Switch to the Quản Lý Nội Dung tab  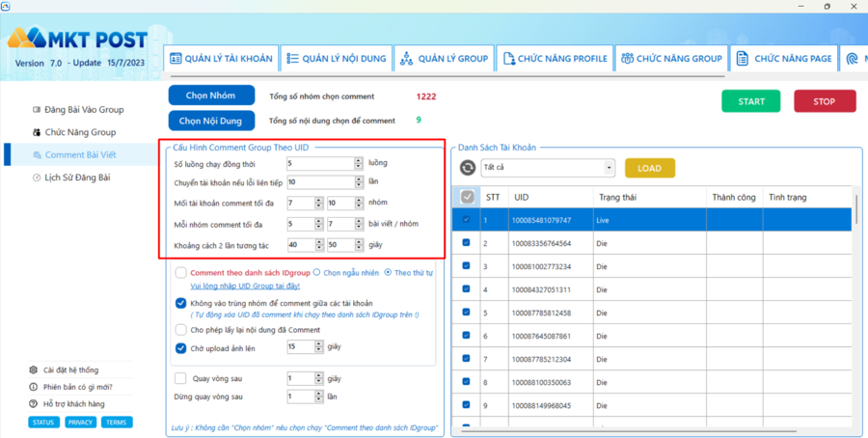337,58
